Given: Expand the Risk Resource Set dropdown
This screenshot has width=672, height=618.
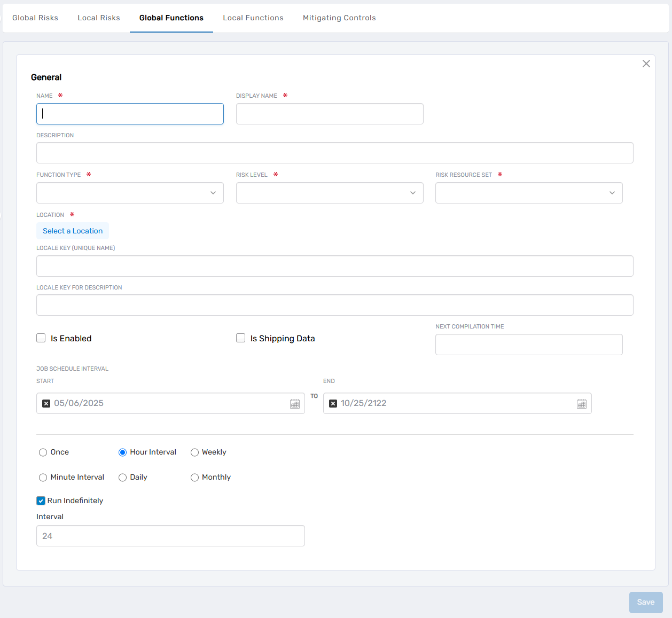Looking at the screenshot, I should [529, 193].
